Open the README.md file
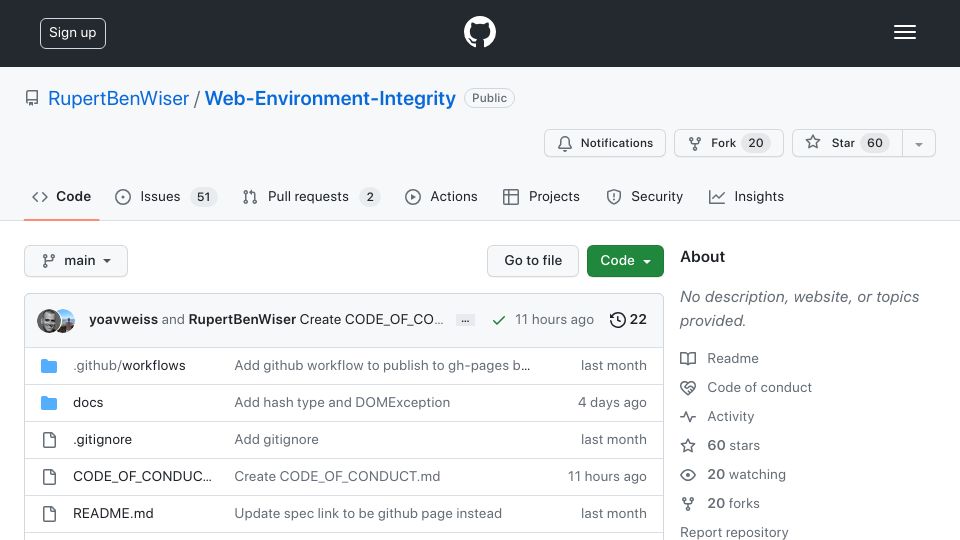This screenshot has height=540, width=960. click(113, 514)
